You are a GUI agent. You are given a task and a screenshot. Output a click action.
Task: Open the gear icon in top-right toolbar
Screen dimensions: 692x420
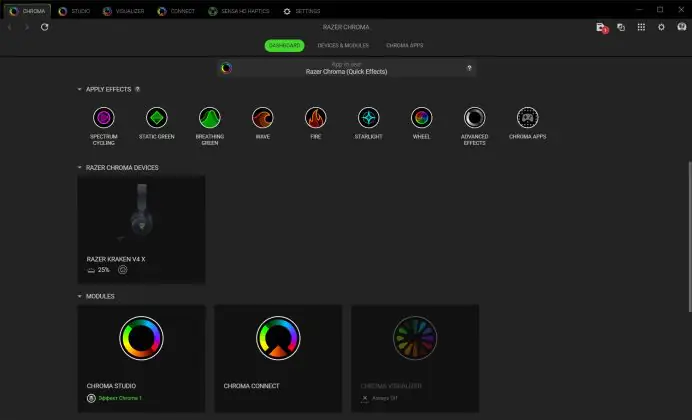(x=661, y=27)
